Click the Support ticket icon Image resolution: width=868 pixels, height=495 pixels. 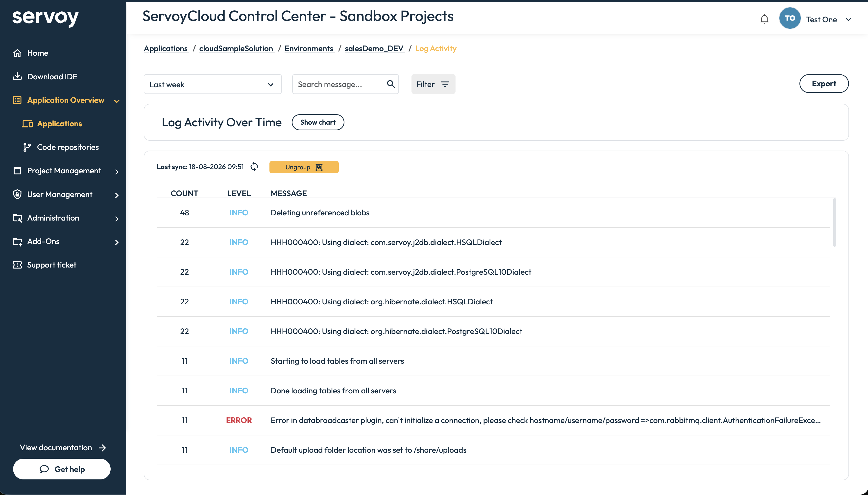pos(17,265)
